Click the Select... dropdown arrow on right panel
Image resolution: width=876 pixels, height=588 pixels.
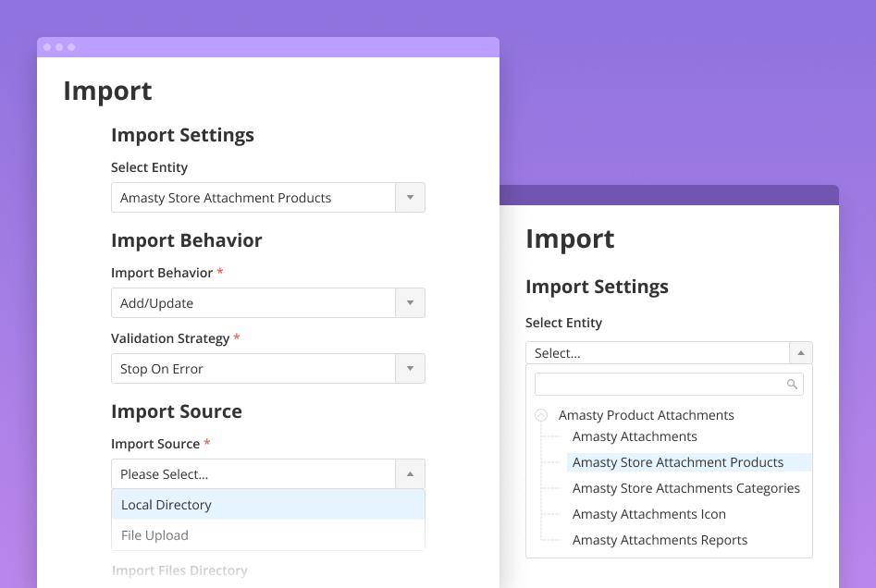point(800,352)
